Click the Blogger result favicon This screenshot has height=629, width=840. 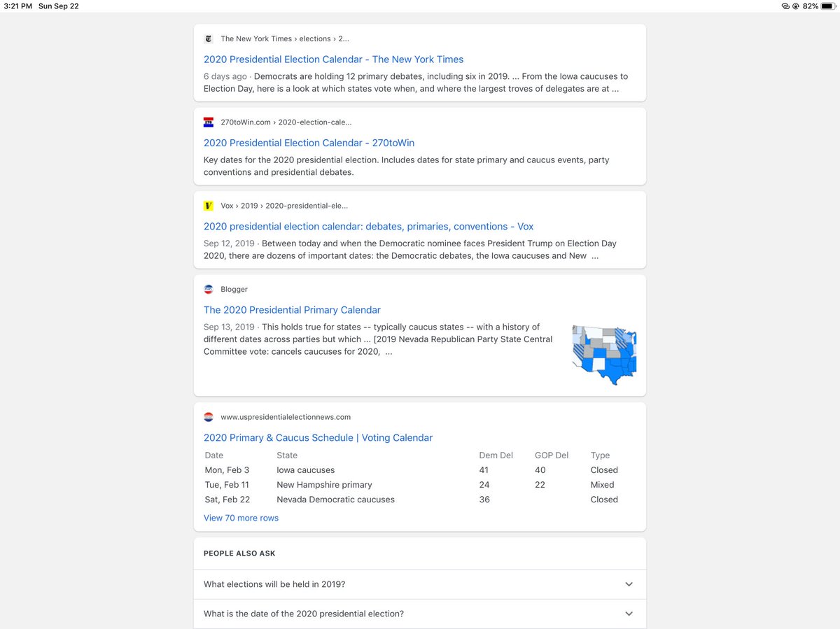209,289
